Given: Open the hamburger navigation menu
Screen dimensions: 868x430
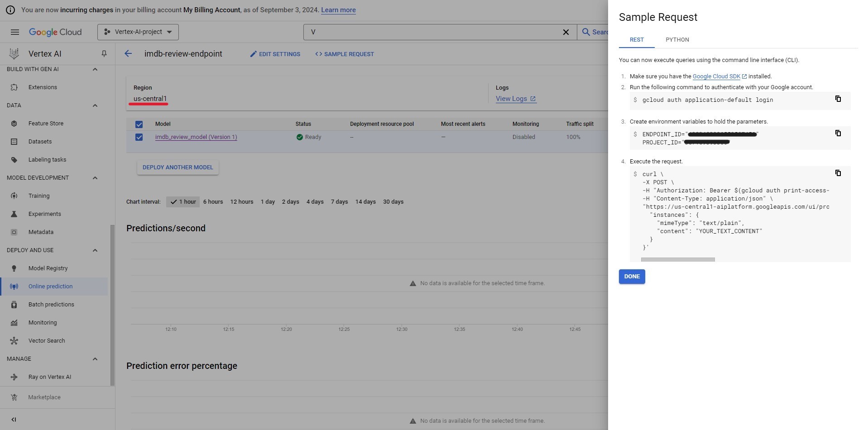Looking at the screenshot, I should click(15, 32).
